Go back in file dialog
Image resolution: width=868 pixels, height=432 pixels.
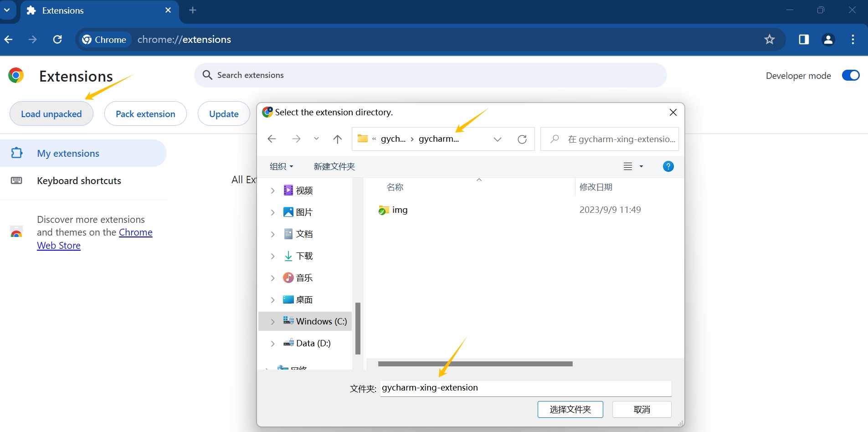[x=272, y=139]
